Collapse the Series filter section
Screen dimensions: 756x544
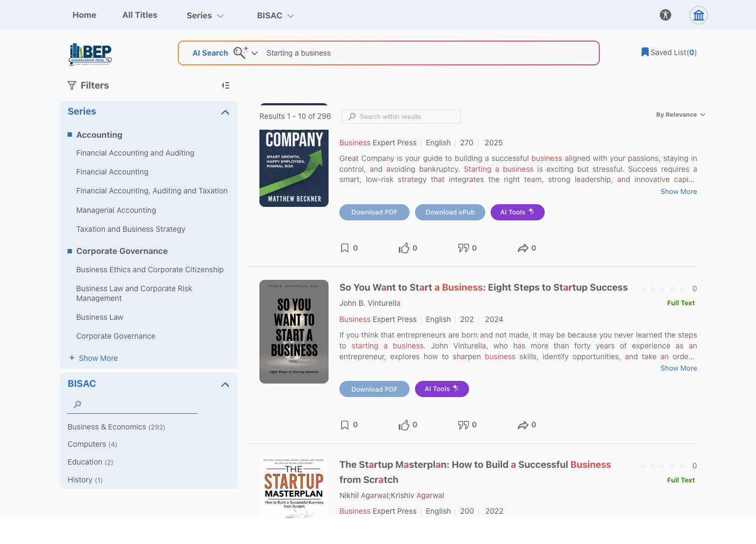(x=225, y=112)
